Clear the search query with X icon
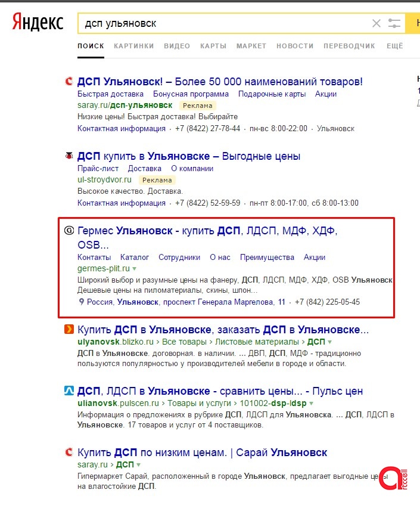The image size is (420, 505). click(377, 23)
